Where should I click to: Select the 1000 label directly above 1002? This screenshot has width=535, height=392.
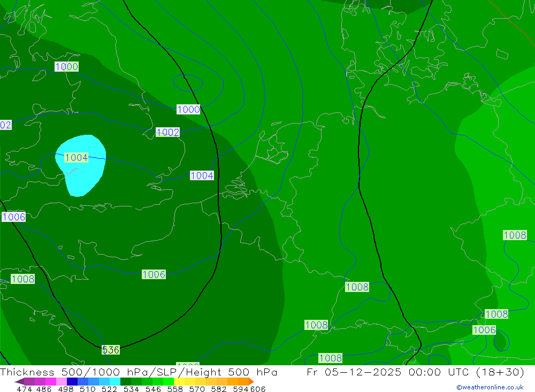[x=188, y=109]
